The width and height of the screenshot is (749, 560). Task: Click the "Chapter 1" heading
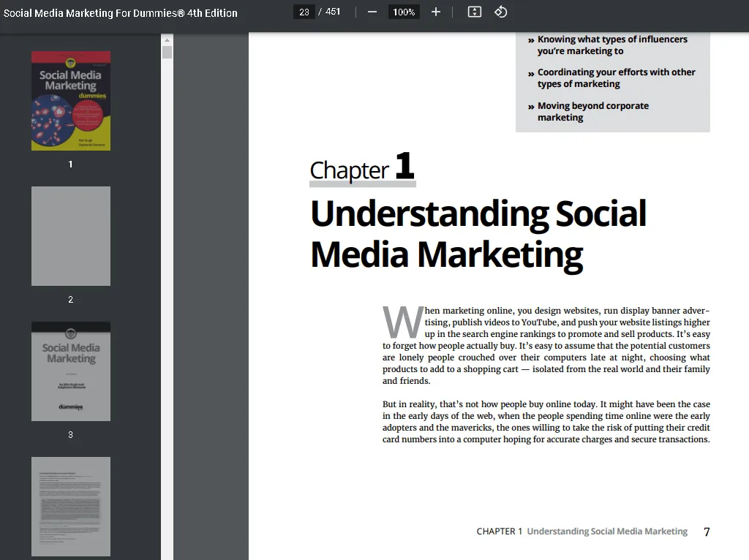click(x=362, y=169)
